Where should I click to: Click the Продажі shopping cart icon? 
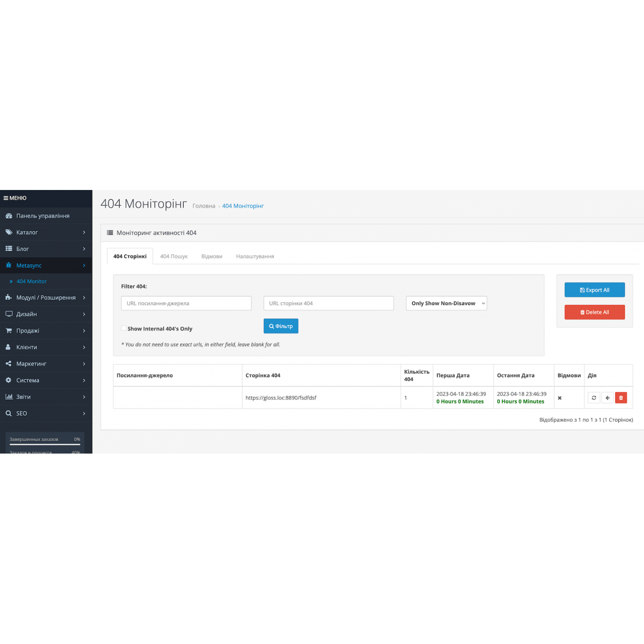point(9,331)
